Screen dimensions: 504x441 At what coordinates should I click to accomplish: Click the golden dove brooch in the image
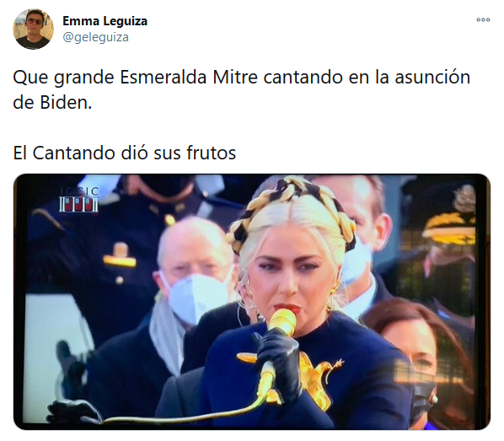click(319, 378)
